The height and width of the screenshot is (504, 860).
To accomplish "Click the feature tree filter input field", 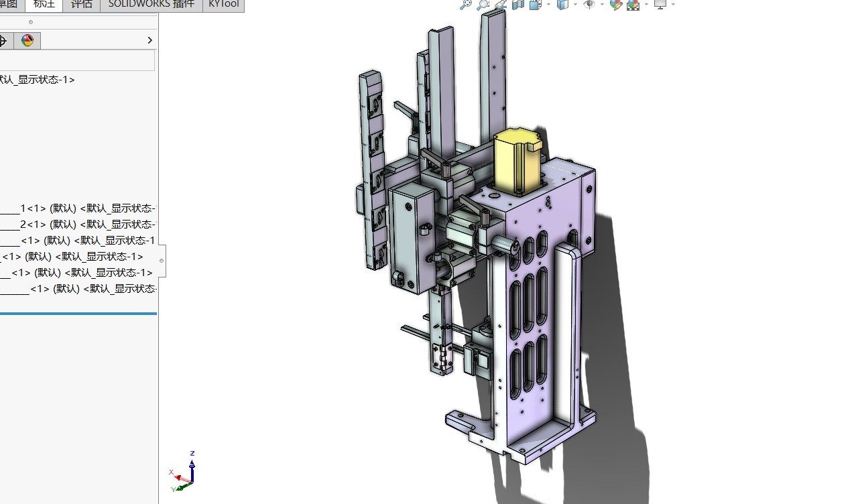I will (77, 61).
